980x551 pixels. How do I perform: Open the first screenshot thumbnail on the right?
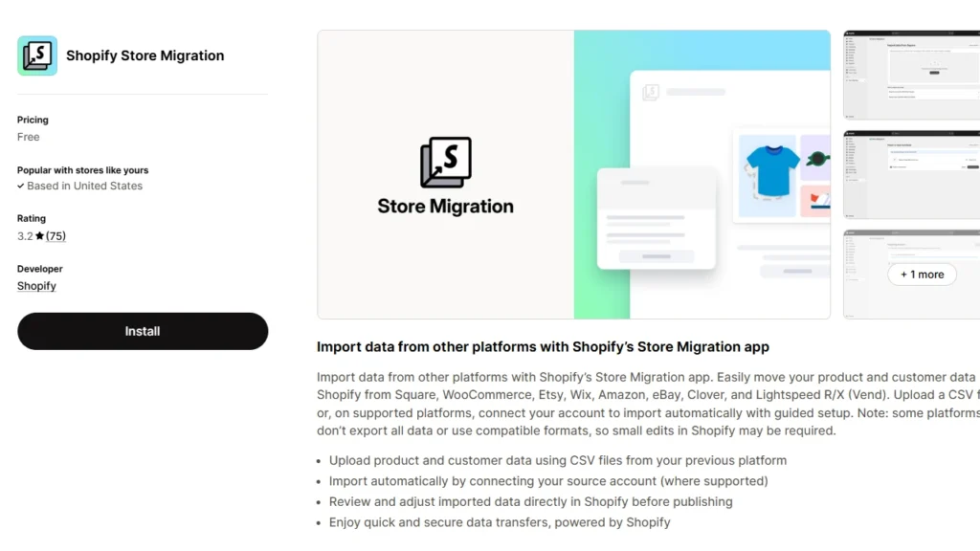pyautogui.click(x=911, y=75)
